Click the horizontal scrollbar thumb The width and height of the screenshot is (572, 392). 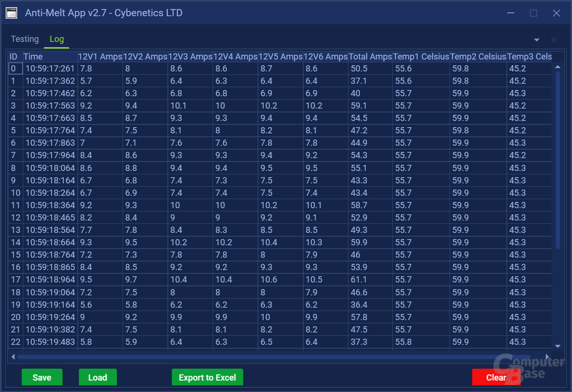[x=273, y=356]
